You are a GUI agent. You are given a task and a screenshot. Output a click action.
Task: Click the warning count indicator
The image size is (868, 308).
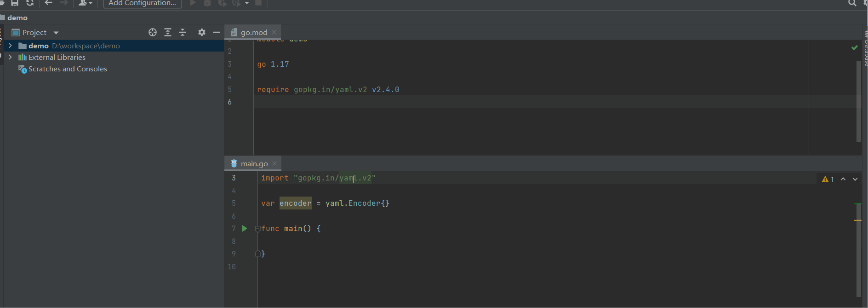[828, 179]
